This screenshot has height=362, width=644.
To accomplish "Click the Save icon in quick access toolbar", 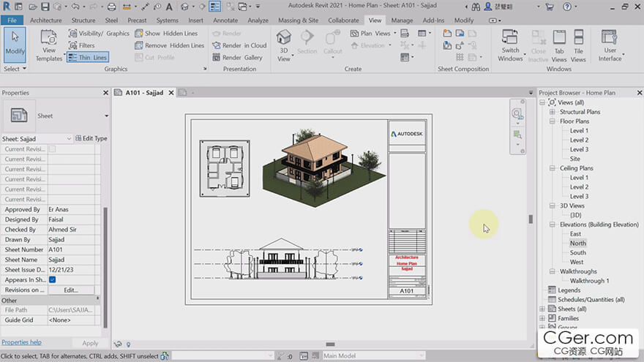I will [x=45, y=7].
